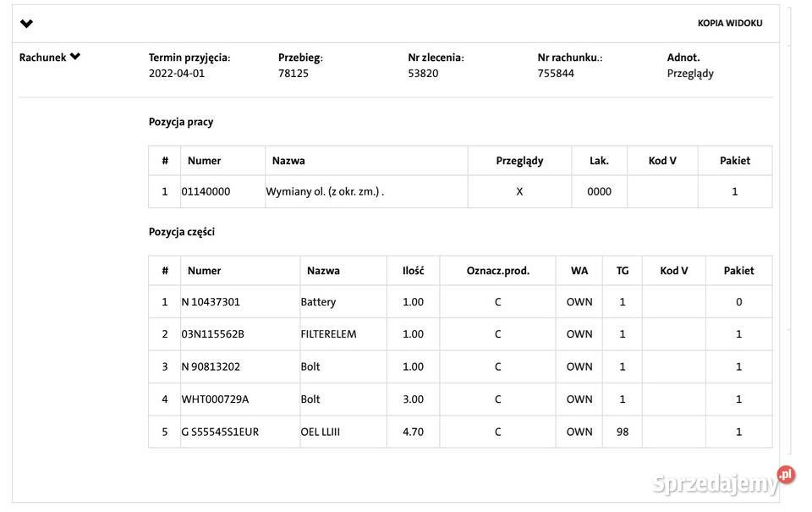Click part number WHT000729A

215,399
